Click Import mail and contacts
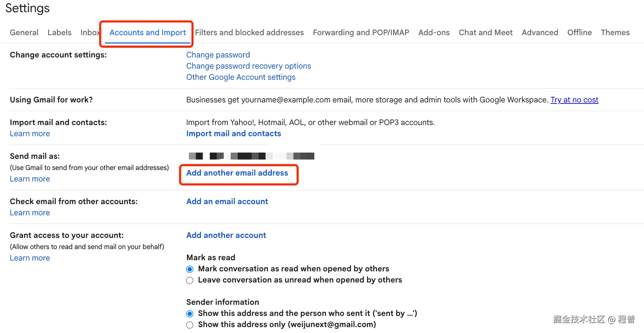Screen dimensions: 644x333 [233, 133]
